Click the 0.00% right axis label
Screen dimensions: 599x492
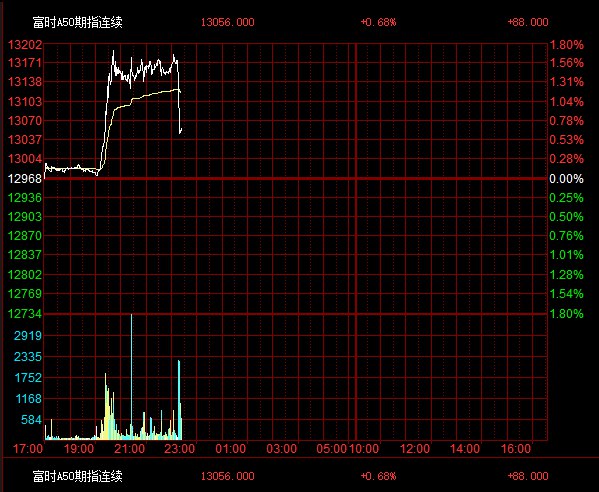[566, 178]
